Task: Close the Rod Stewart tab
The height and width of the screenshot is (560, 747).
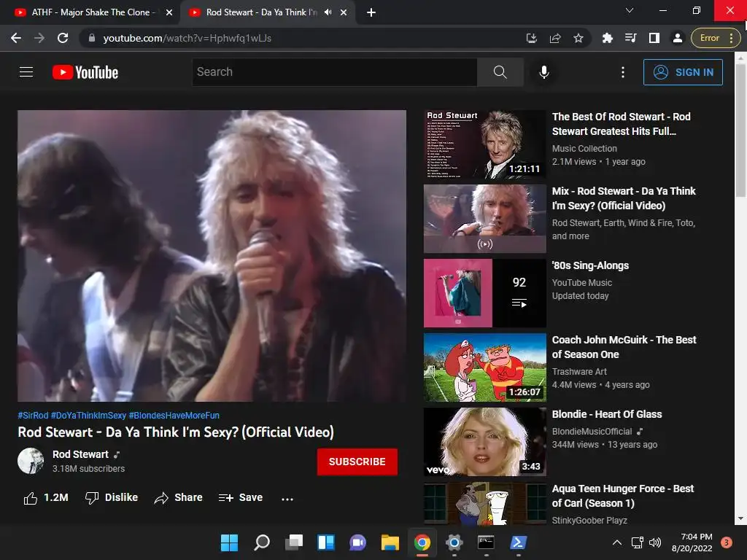Action: tap(344, 12)
